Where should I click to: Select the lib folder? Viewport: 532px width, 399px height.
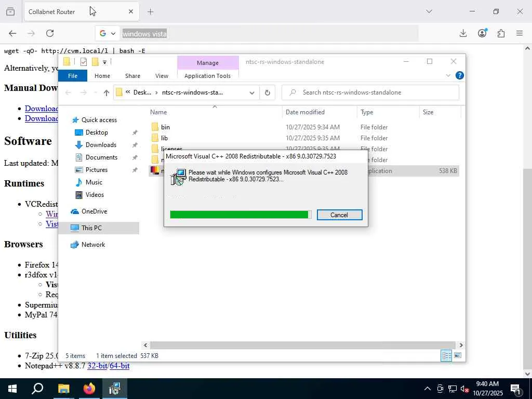coord(164,138)
